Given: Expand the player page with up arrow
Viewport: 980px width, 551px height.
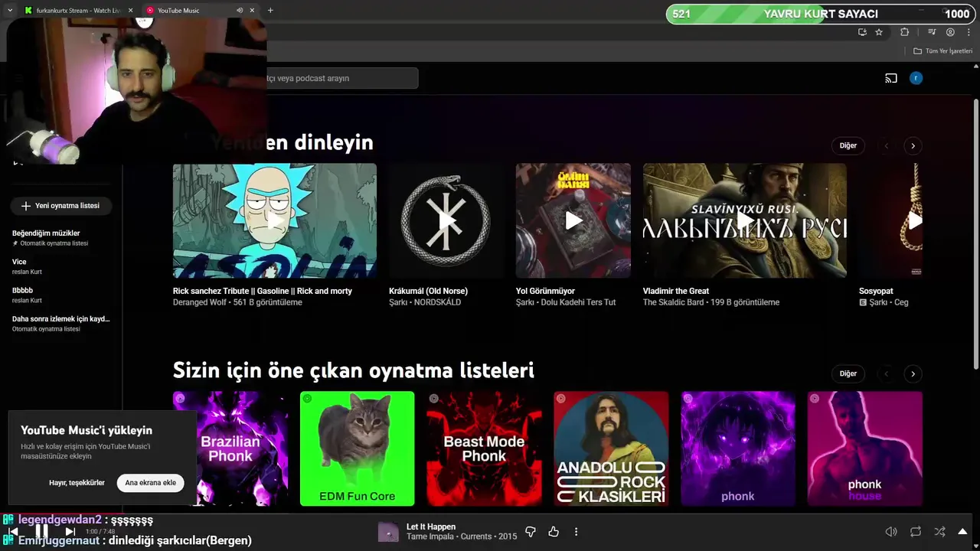Looking at the screenshot, I should pos(963,532).
